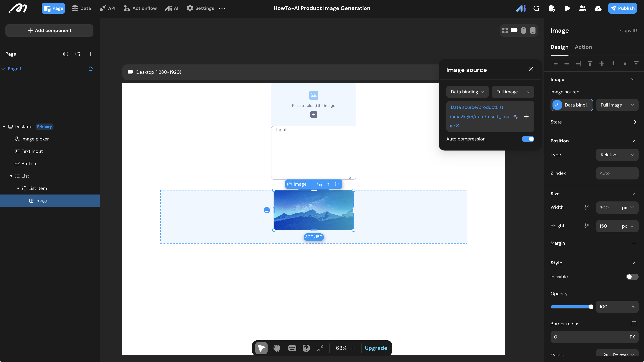This screenshot has width=644, height=362.
Task: Collapse the List tree node
Action: 11,176
